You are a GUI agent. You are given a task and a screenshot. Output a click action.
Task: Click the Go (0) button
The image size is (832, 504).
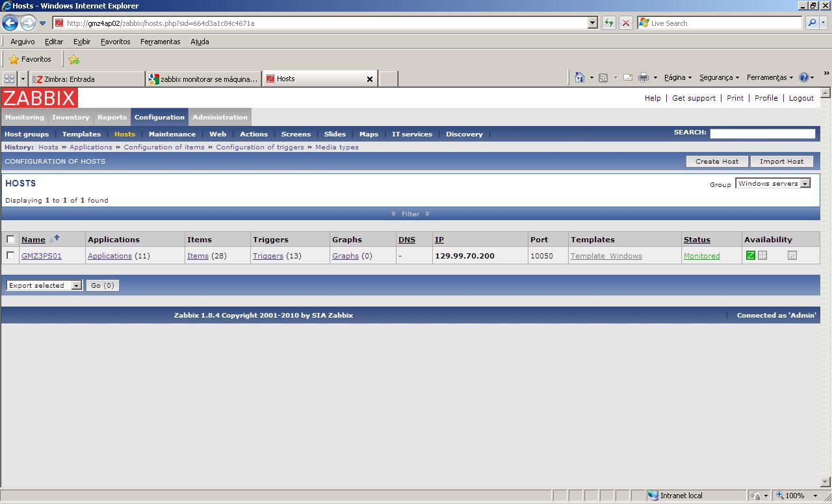103,286
